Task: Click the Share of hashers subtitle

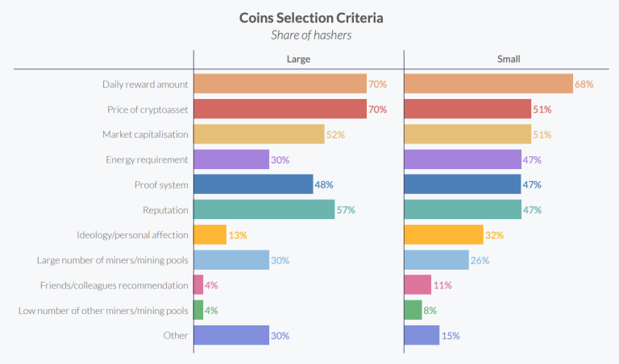Action: pyautogui.click(x=309, y=35)
